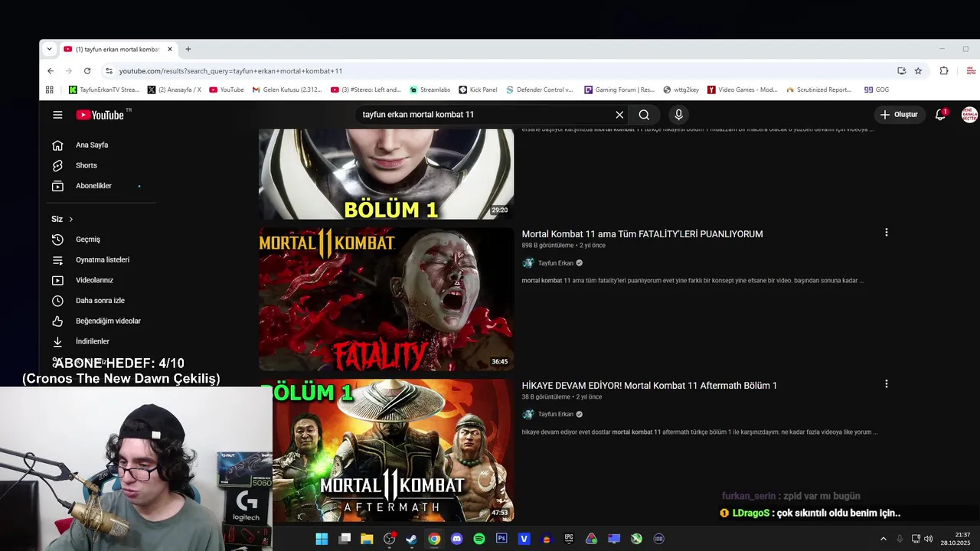The width and height of the screenshot is (980, 551).
Task: Open Anasayfa / X bookmark
Action: point(175,90)
